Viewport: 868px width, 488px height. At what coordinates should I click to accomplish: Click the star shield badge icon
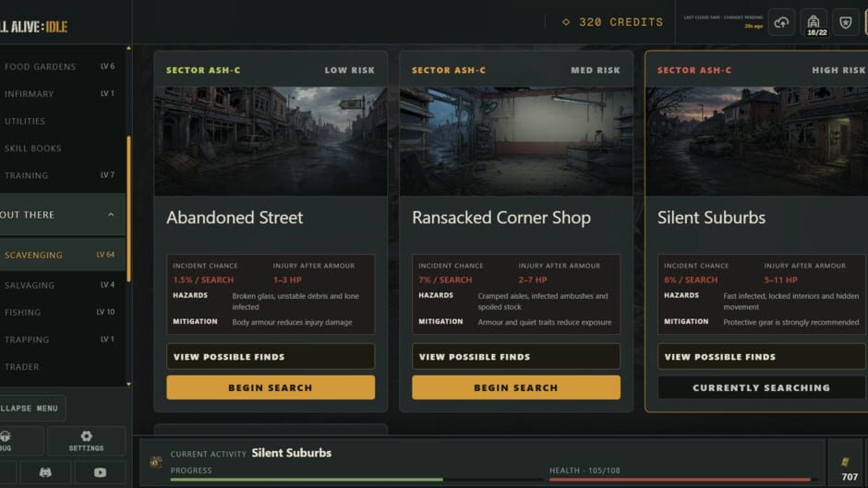tap(845, 23)
